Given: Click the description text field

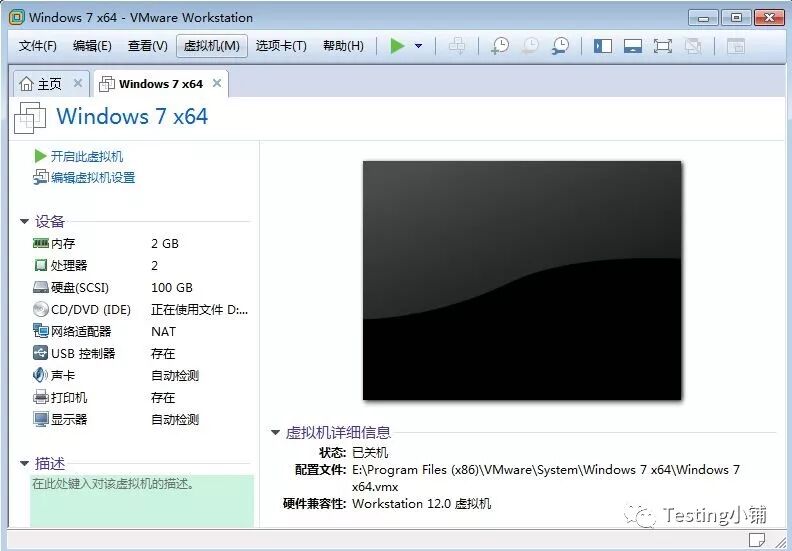Looking at the screenshot, I should pos(142,500).
